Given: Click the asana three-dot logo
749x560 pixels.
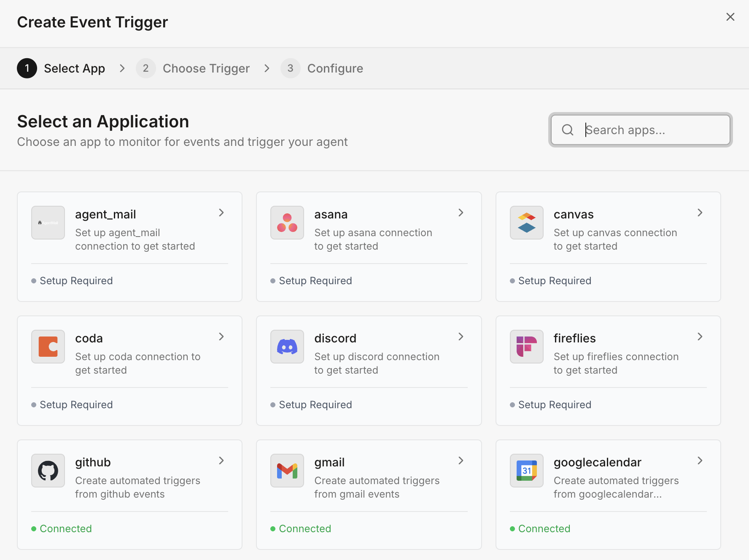Looking at the screenshot, I should [x=287, y=223].
